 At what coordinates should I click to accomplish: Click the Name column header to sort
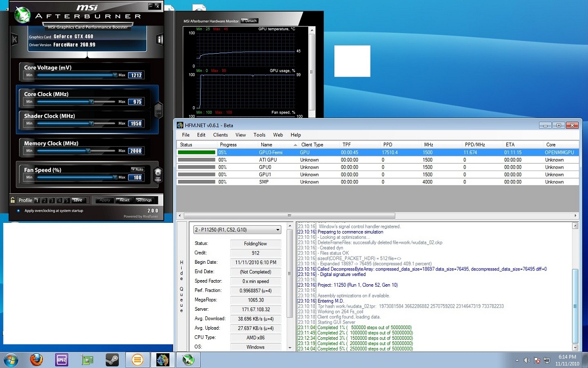click(x=266, y=145)
